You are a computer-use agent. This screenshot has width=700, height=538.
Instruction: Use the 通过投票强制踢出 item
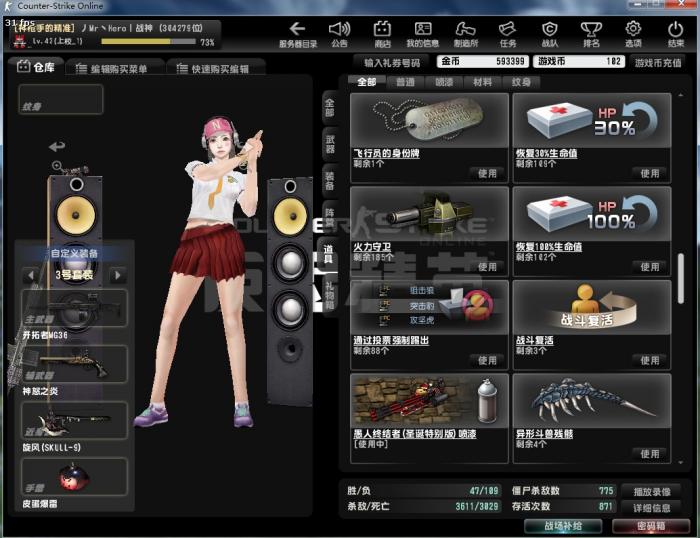click(x=487, y=360)
